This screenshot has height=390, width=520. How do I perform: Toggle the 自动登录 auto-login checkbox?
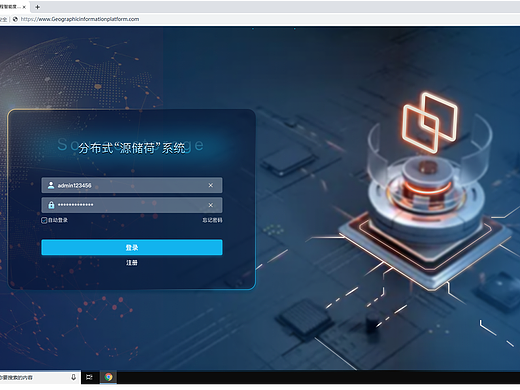point(44,220)
